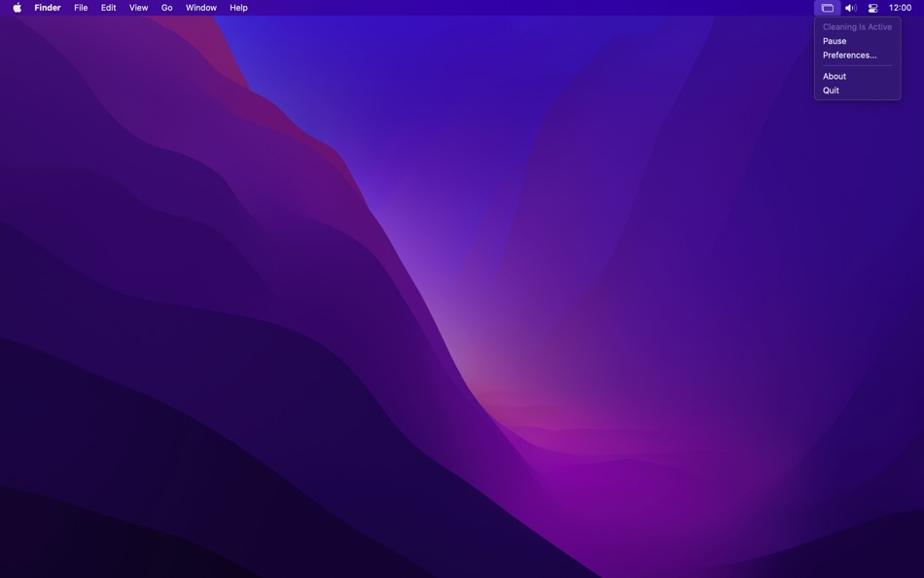924x578 pixels.
Task: Open the Finder menu
Action: (x=47, y=8)
